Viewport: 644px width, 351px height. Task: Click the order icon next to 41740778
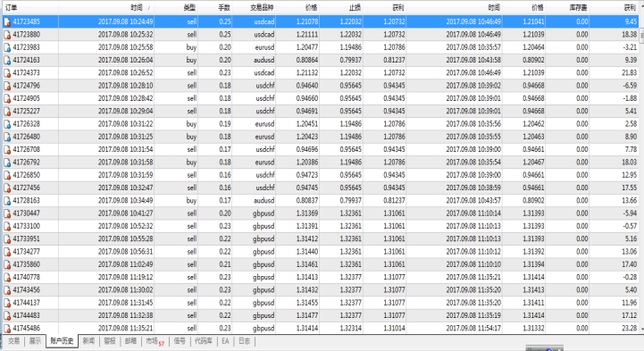tap(7, 277)
